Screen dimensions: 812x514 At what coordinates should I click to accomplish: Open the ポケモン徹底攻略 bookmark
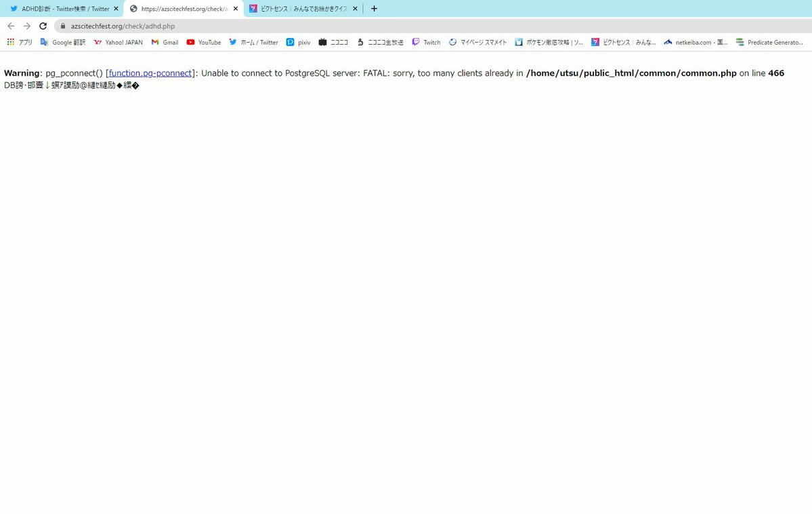(x=549, y=43)
